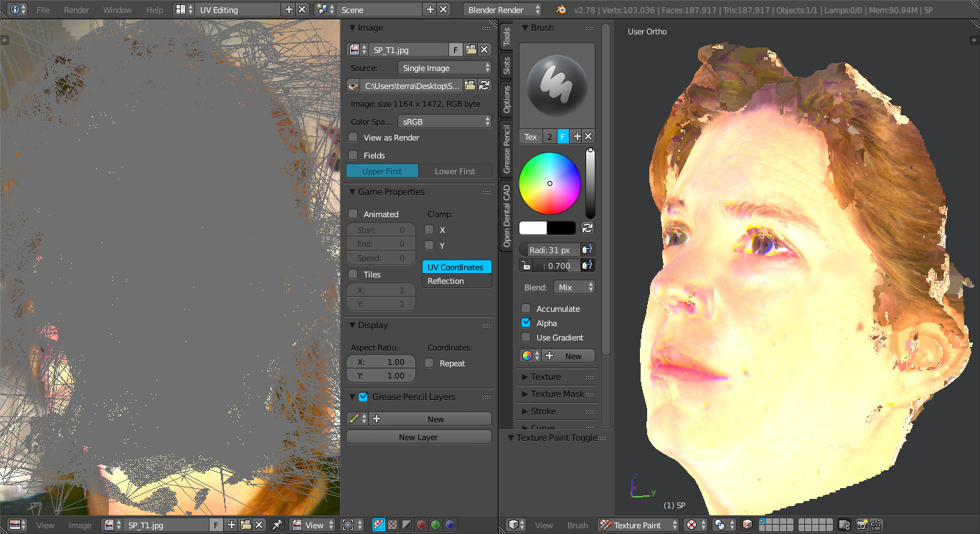Collapse the Game Properties panel

coord(391,191)
